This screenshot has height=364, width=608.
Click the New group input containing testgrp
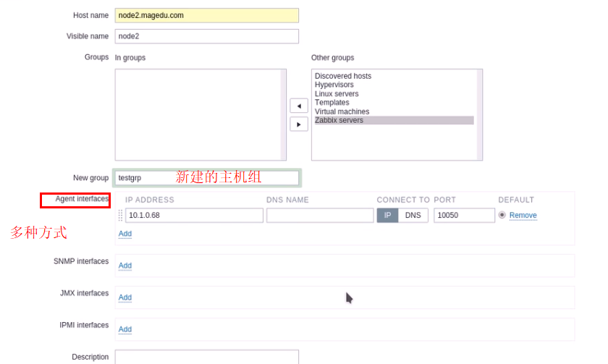[207, 178]
